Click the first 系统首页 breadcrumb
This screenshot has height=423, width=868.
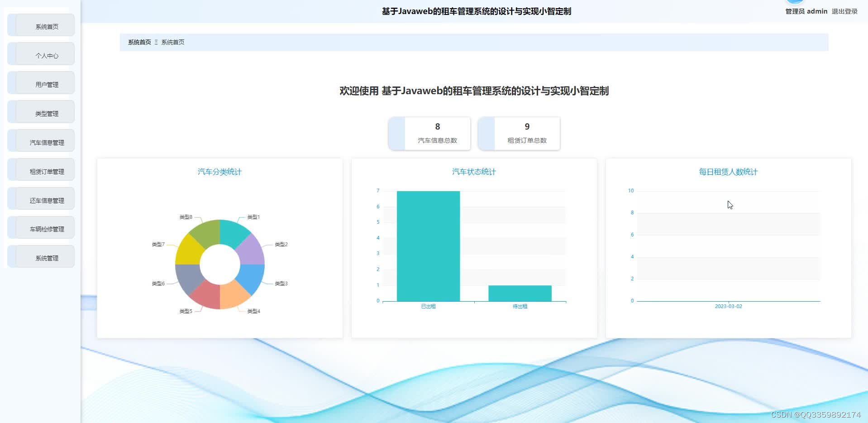click(139, 42)
